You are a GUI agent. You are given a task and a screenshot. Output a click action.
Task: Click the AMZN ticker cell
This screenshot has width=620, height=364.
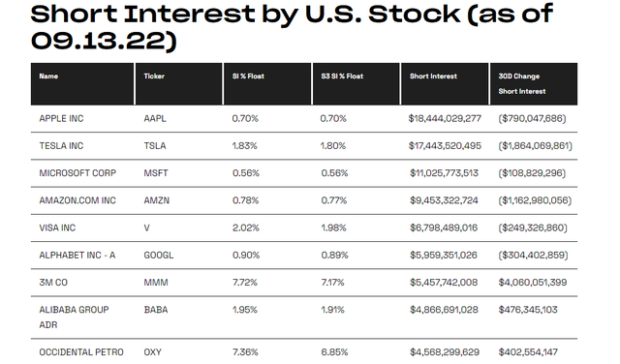point(157,200)
